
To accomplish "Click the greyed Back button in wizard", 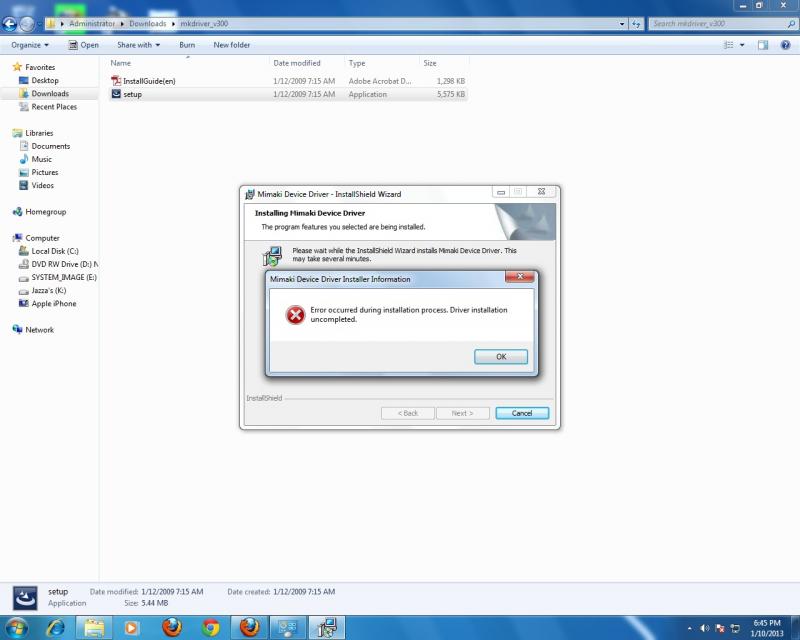I will [x=408, y=413].
